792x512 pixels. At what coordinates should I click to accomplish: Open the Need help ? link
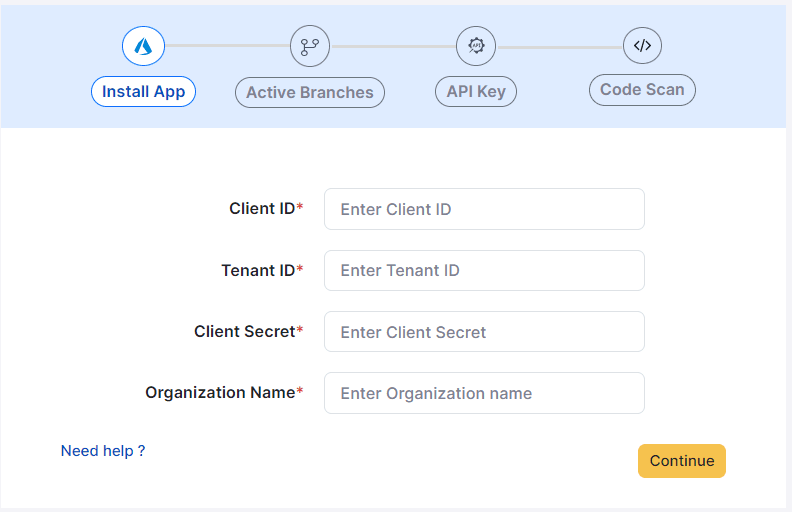pos(103,451)
